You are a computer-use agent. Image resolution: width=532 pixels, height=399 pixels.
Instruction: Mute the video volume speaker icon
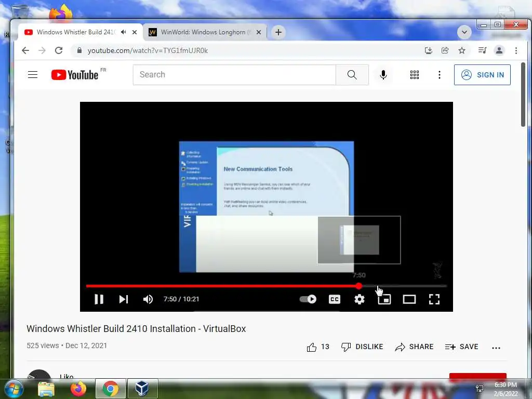pyautogui.click(x=148, y=299)
